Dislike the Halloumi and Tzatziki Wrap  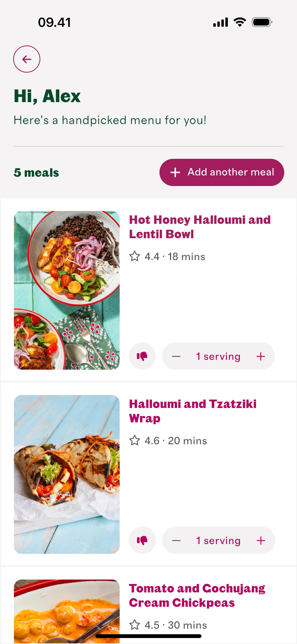point(142,540)
